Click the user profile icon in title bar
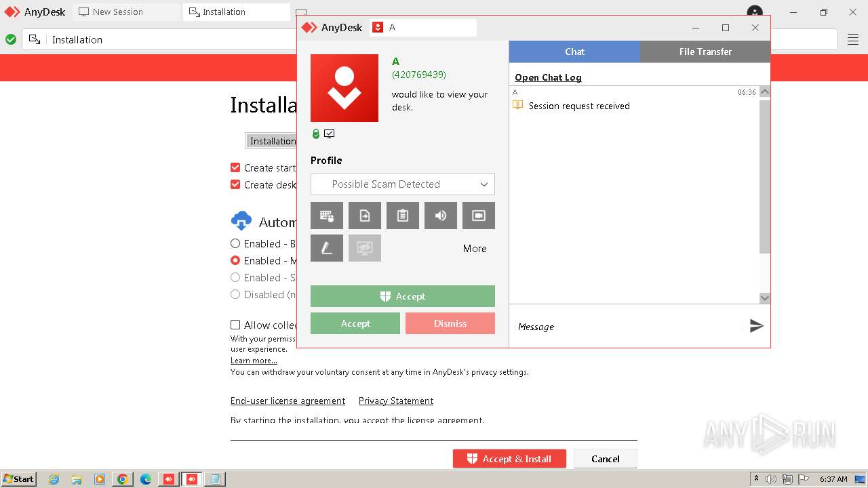The image size is (868, 488). click(755, 12)
